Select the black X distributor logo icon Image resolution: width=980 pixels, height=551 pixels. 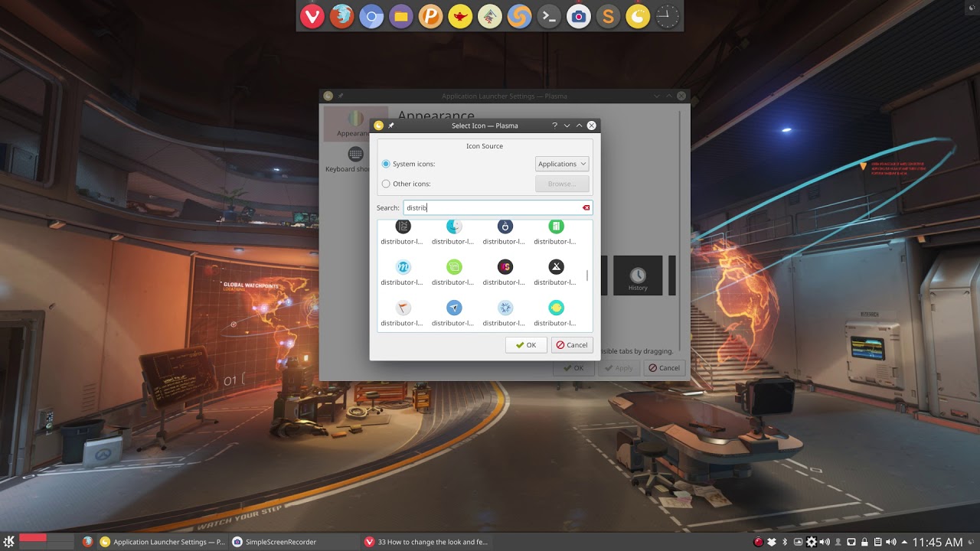point(557,266)
